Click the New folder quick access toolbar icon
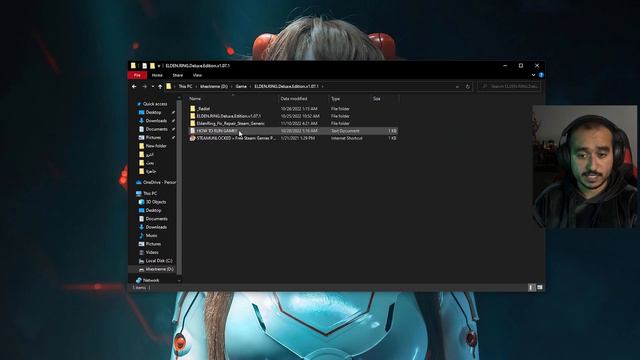Image resolution: width=640 pixels, height=360 pixels. point(152,66)
